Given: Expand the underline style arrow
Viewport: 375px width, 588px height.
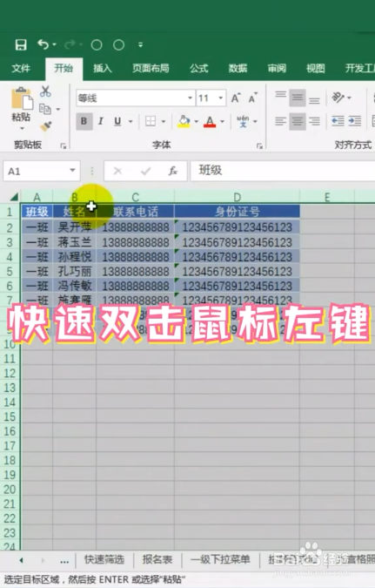Looking at the screenshot, I should point(131,121).
